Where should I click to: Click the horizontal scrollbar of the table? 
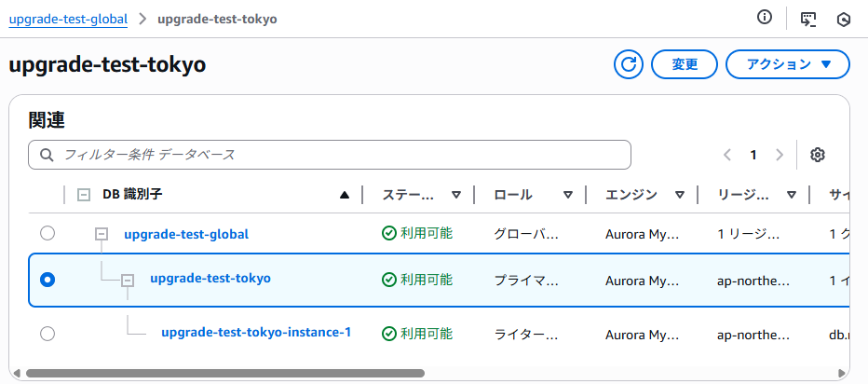point(224,373)
